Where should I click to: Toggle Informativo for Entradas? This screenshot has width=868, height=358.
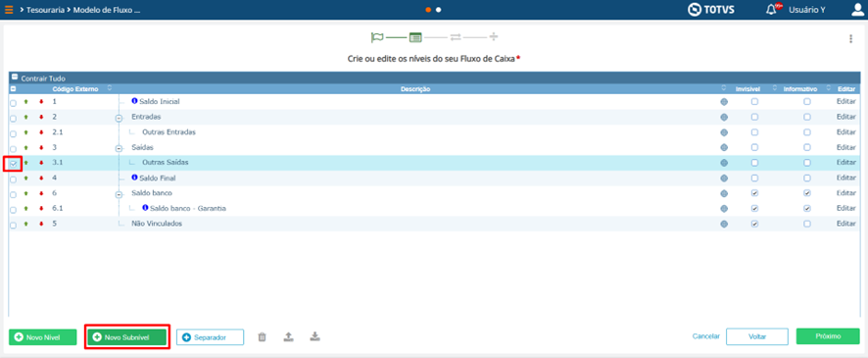coord(807,118)
